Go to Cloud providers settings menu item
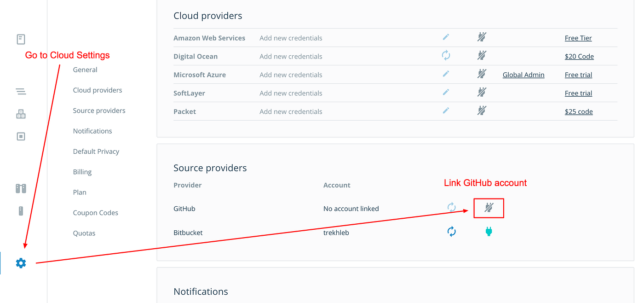The height and width of the screenshot is (303, 644). click(x=98, y=90)
